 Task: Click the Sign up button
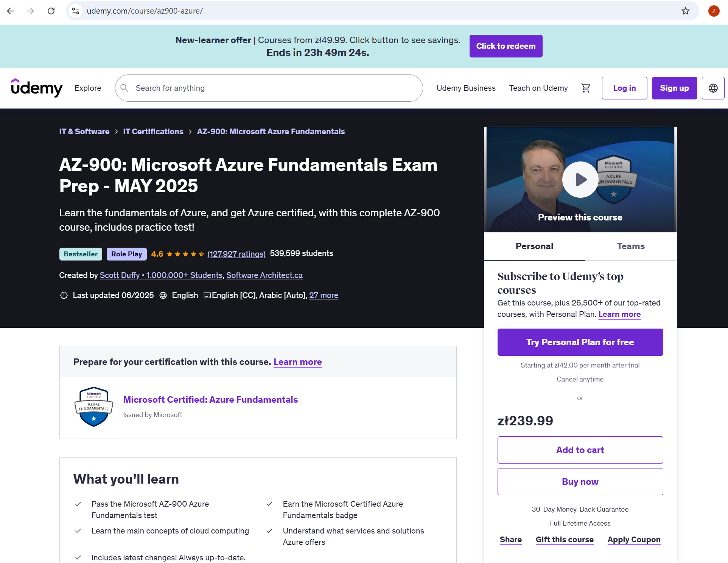[674, 88]
